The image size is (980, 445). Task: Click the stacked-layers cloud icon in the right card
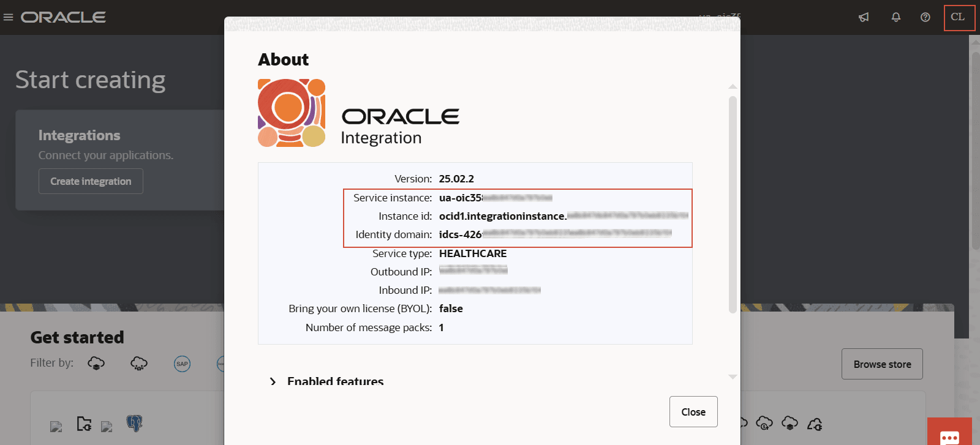pyautogui.click(x=790, y=423)
